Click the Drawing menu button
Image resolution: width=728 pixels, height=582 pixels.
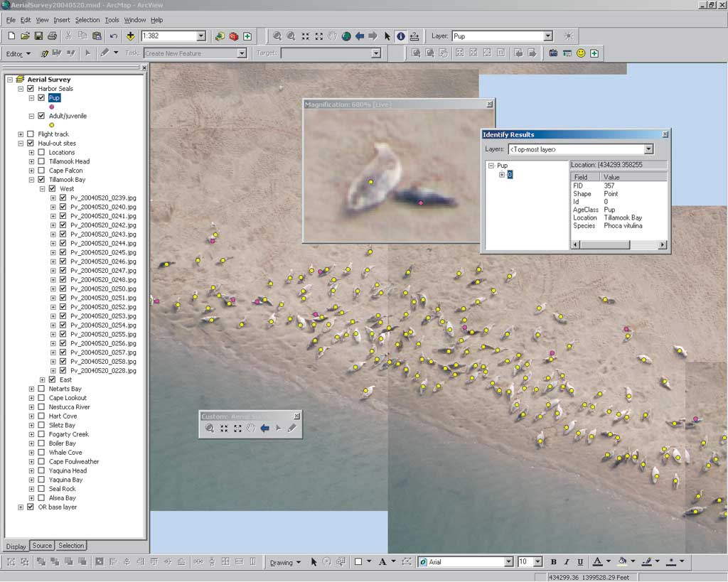[x=285, y=562]
